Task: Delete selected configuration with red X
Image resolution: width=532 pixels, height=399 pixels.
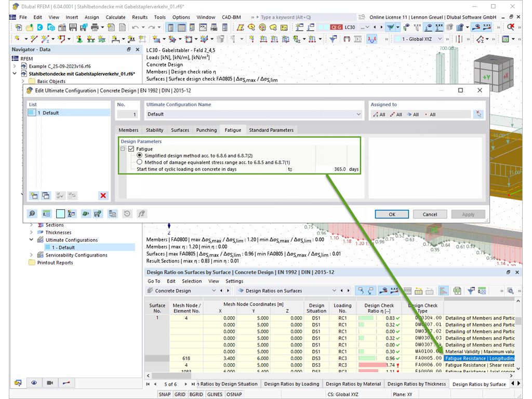Action: pos(103,195)
